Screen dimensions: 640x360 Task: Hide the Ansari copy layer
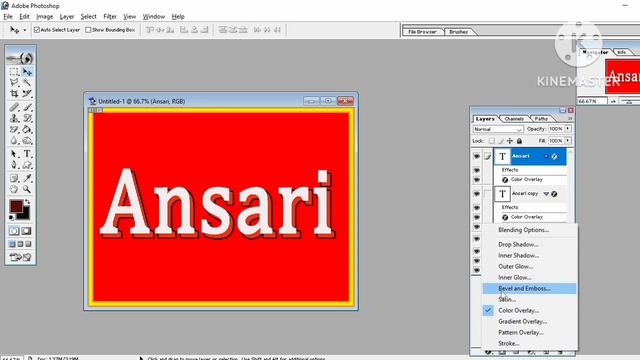(x=477, y=194)
